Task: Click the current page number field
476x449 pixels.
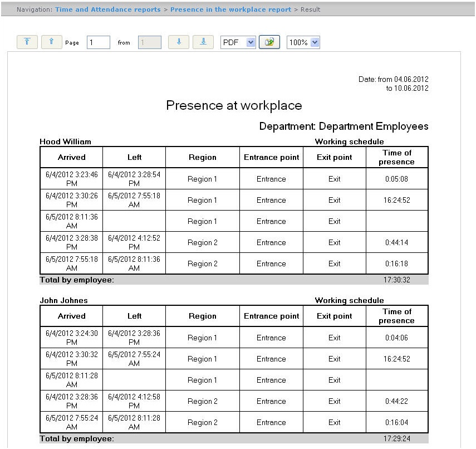Action: click(x=99, y=42)
